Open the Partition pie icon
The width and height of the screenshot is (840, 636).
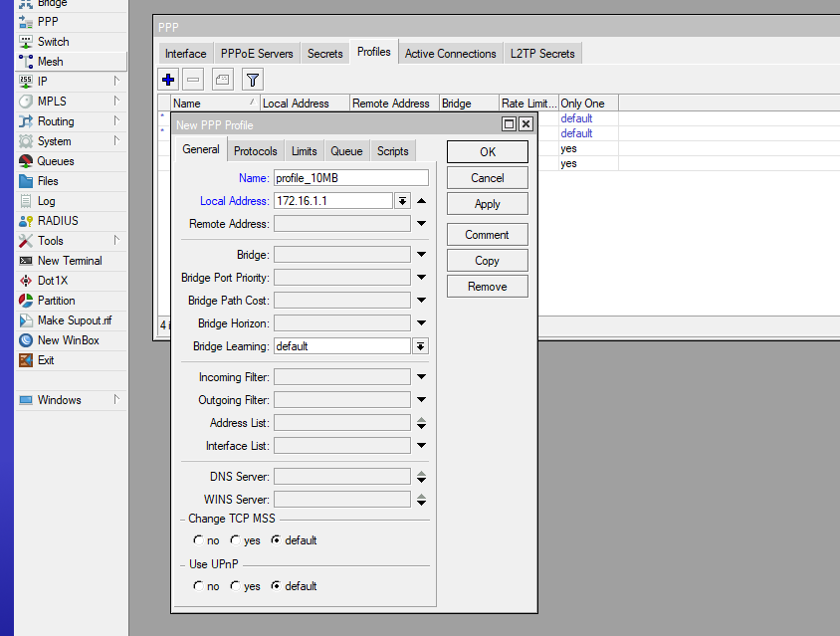[26, 301]
